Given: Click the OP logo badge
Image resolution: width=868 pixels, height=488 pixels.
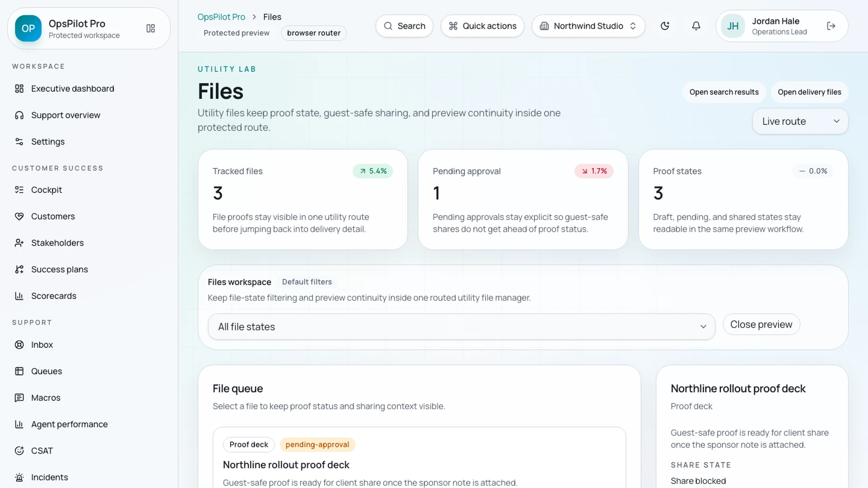Looking at the screenshot, I should coord(28,28).
